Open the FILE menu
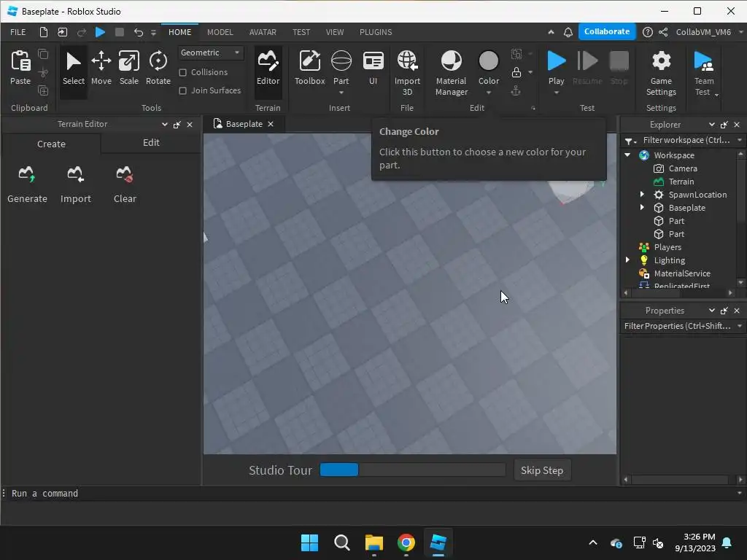 click(18, 32)
